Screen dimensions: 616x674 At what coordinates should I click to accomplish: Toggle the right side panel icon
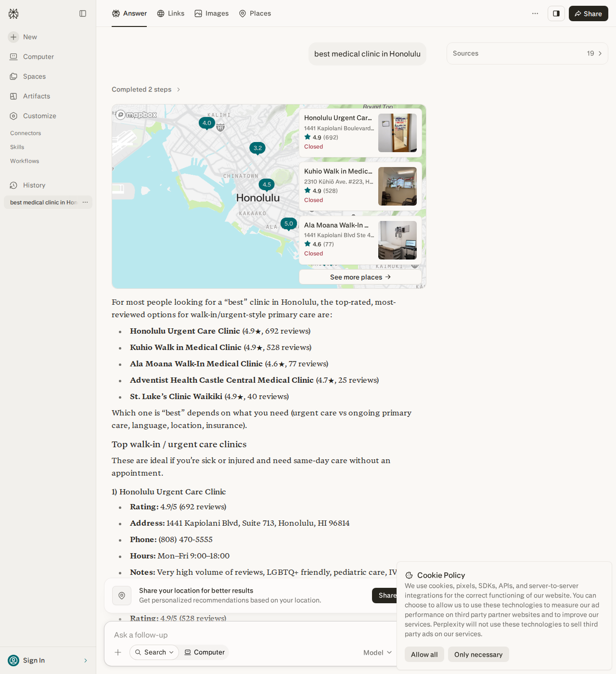pos(556,13)
